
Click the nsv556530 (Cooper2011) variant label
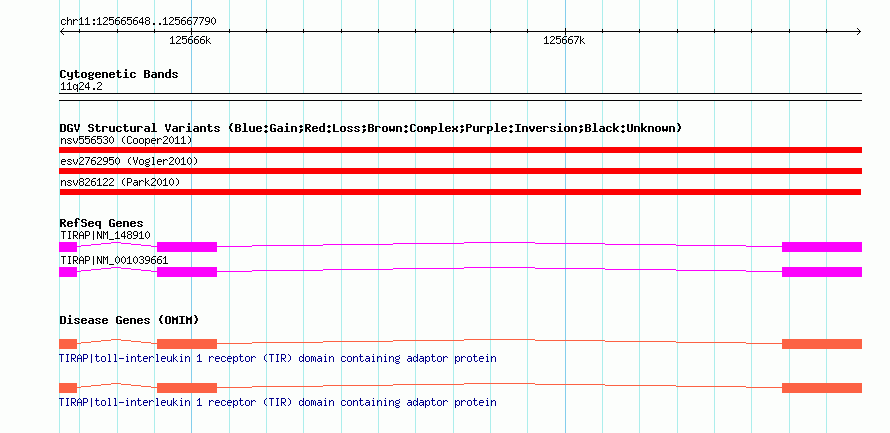(x=126, y=140)
